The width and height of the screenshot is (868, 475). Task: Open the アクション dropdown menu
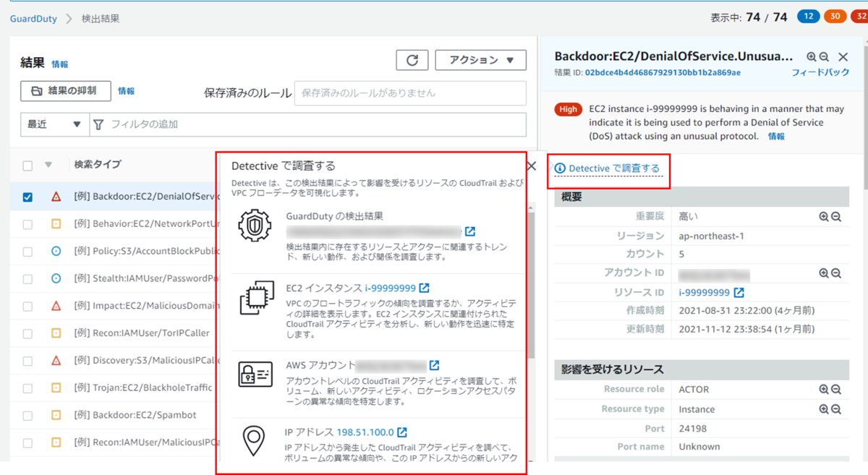pyautogui.click(x=480, y=60)
